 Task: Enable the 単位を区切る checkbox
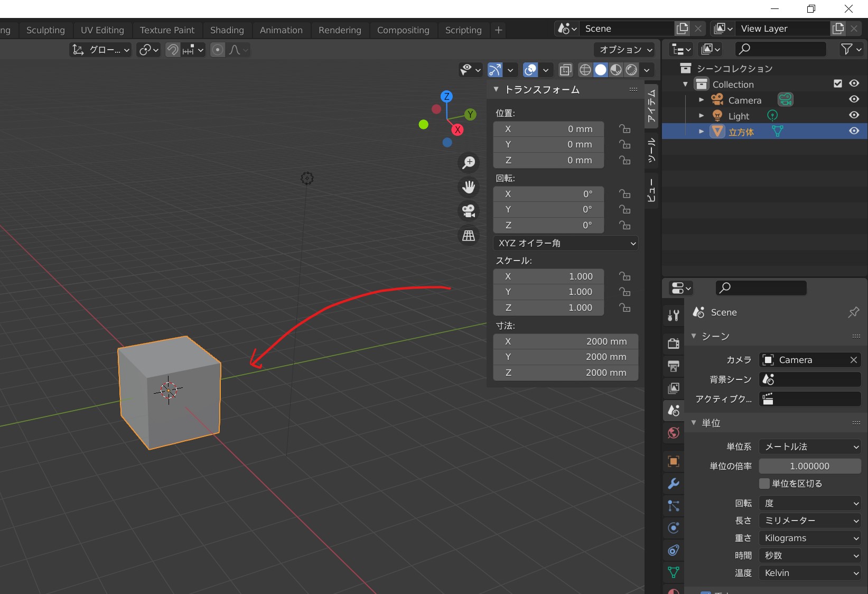(x=764, y=484)
